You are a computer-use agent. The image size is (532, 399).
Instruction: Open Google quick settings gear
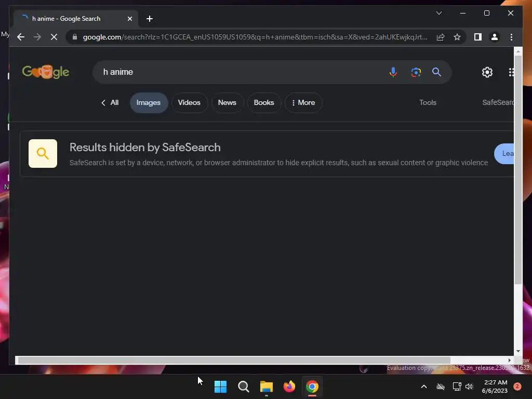pyautogui.click(x=487, y=72)
